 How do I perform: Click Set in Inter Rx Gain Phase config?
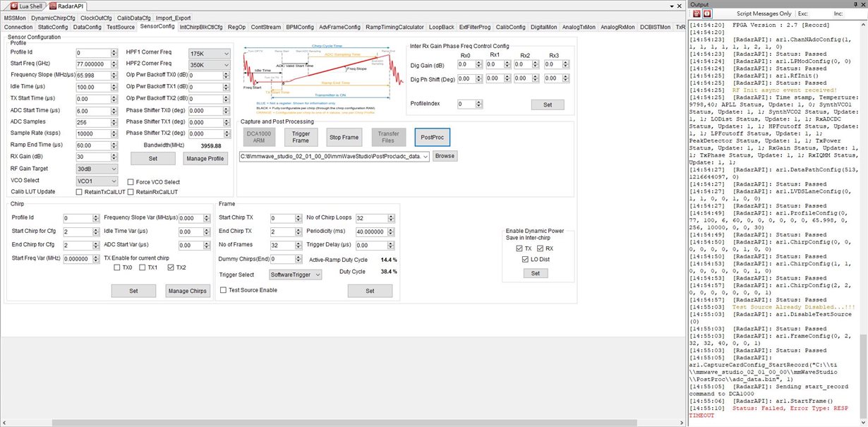point(548,104)
